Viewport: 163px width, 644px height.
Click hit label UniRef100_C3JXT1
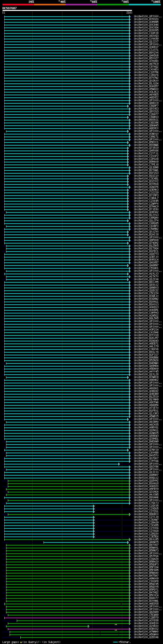click(x=146, y=50)
